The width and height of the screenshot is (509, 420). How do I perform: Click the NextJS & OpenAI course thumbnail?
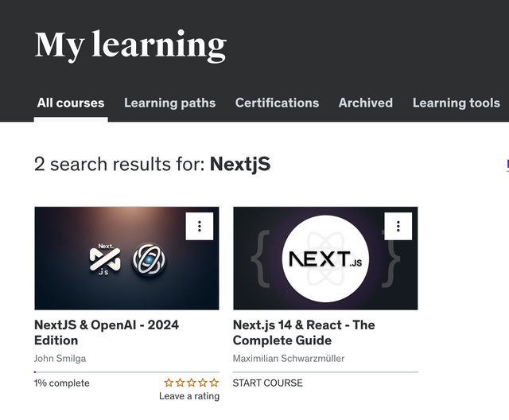click(126, 258)
